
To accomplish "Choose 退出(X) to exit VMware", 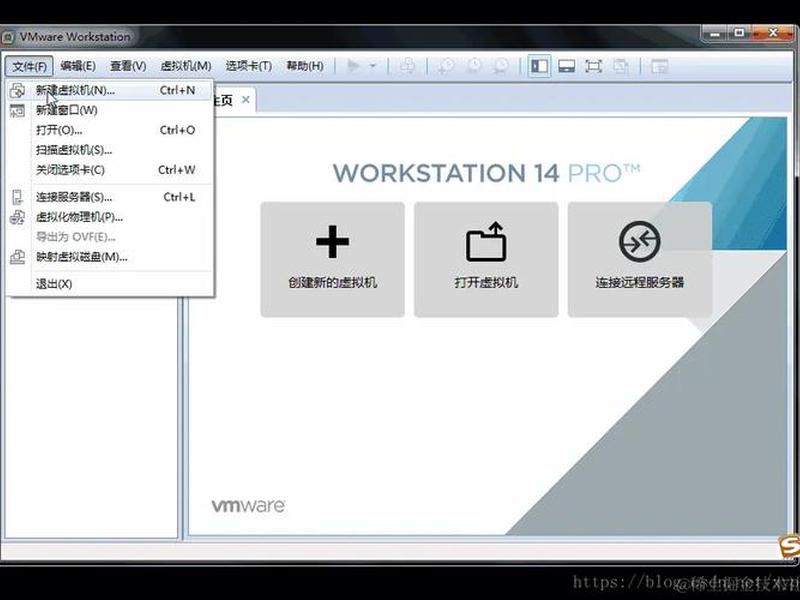I will [110, 284].
